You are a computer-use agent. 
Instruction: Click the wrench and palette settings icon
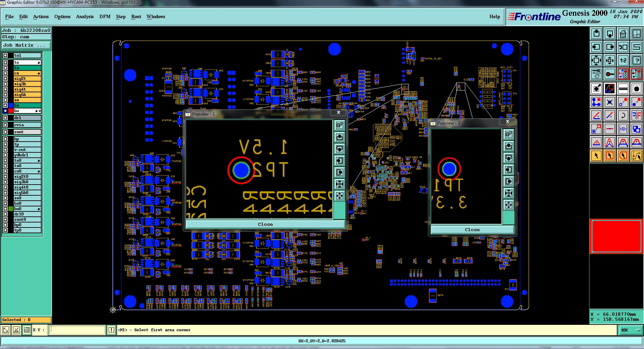point(596,73)
